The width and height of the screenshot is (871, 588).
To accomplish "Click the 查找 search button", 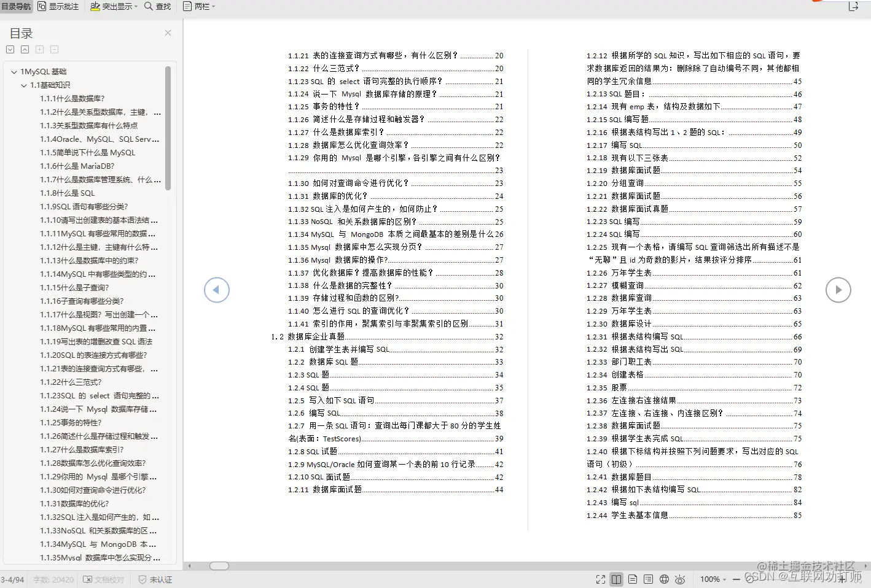I will (158, 6).
